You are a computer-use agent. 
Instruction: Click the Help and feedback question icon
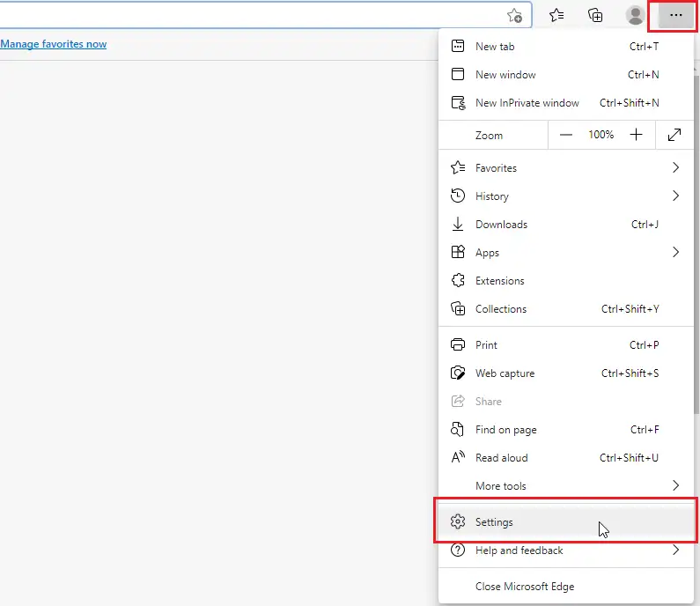[458, 550]
